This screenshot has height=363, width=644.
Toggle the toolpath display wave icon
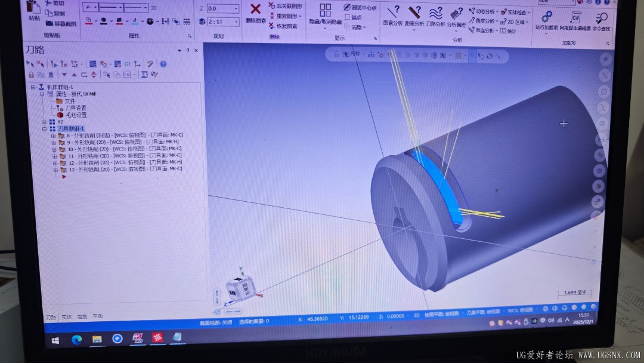(41, 75)
